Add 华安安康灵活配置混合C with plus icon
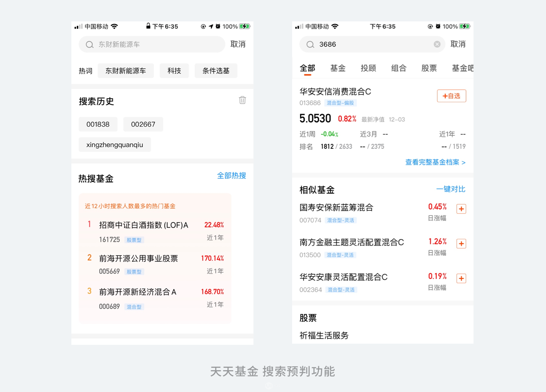 pyautogui.click(x=461, y=278)
